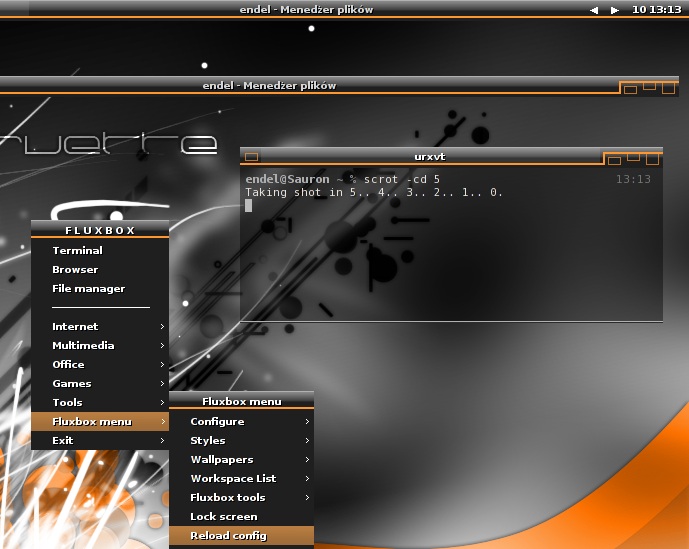Choose Lock screen

pyautogui.click(x=241, y=516)
